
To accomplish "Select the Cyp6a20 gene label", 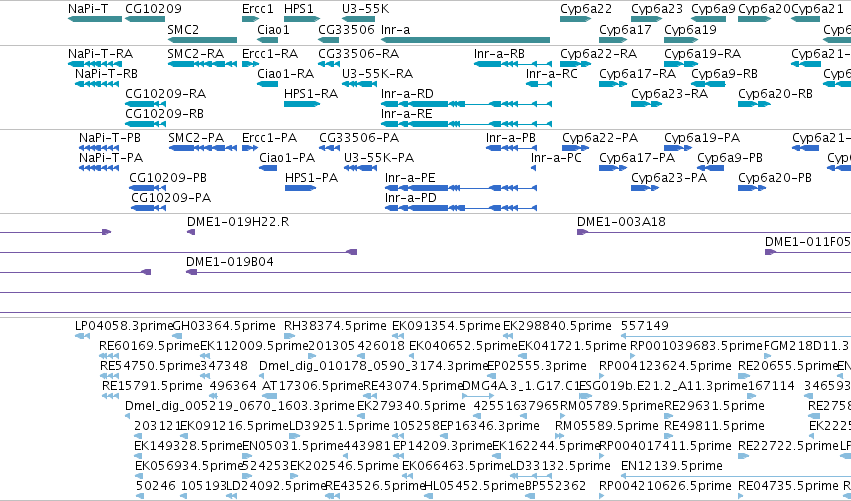I will coord(765,9).
